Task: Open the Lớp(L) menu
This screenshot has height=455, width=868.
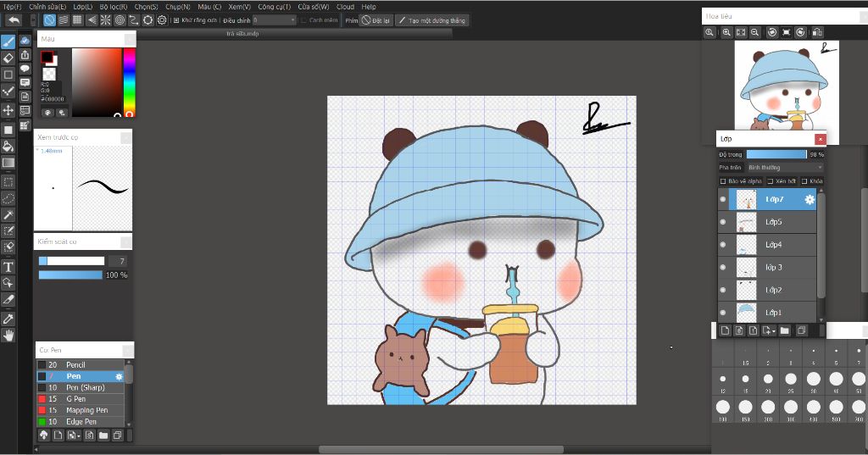Action: (x=82, y=7)
